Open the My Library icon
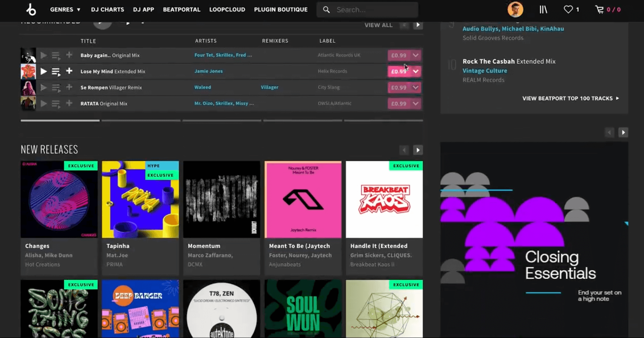 [x=543, y=9]
